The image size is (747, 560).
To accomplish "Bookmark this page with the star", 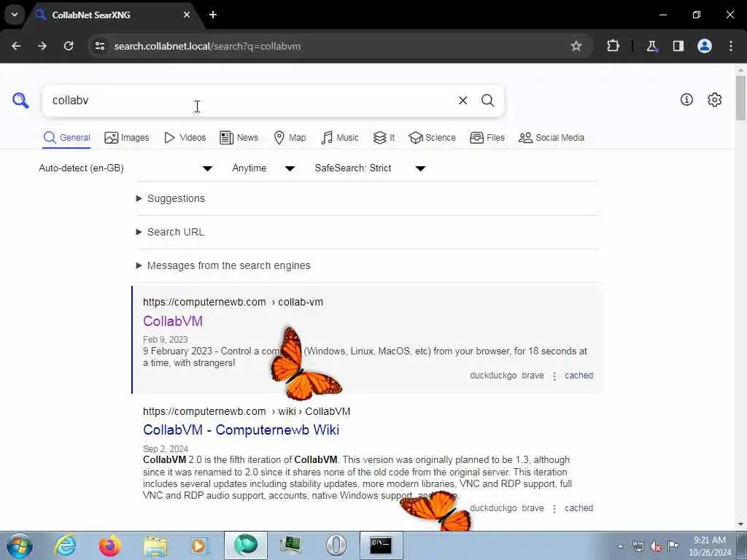I will click(576, 46).
